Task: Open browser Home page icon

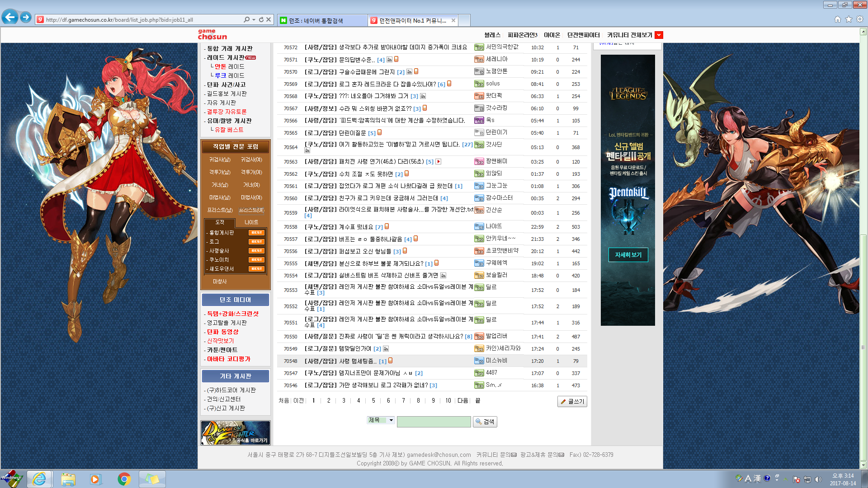Action: (837, 19)
